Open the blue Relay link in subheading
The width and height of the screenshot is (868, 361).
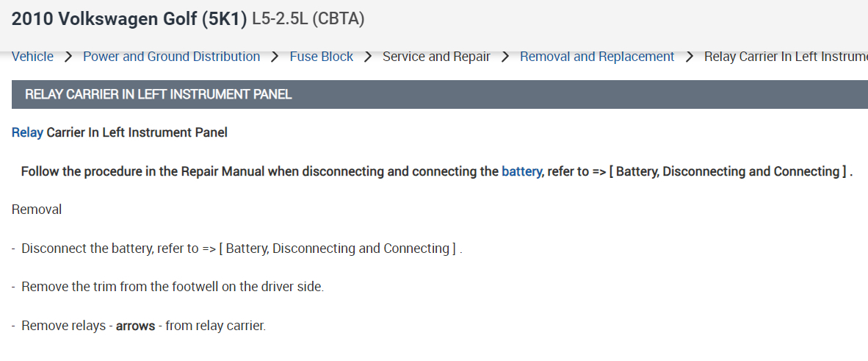point(27,132)
